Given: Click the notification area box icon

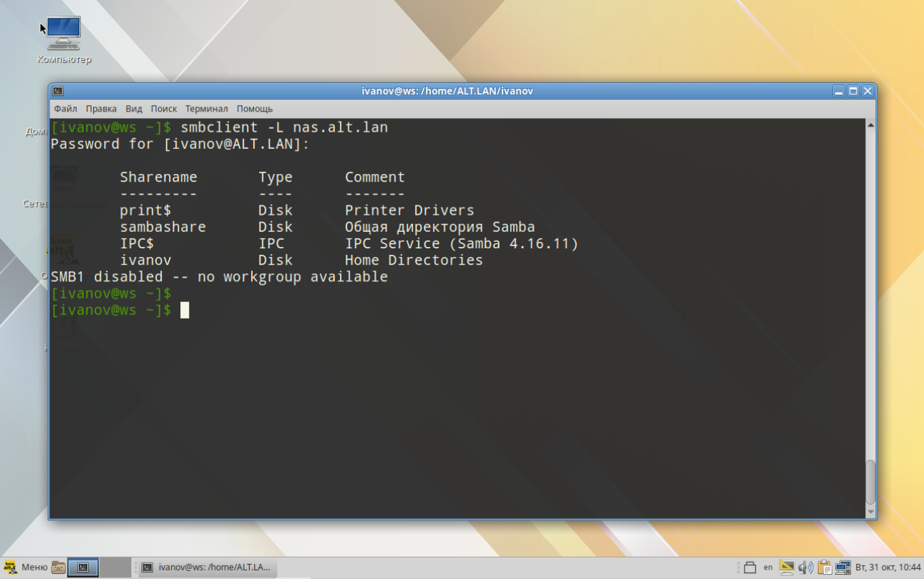Looking at the screenshot, I should pyautogui.click(x=749, y=568).
